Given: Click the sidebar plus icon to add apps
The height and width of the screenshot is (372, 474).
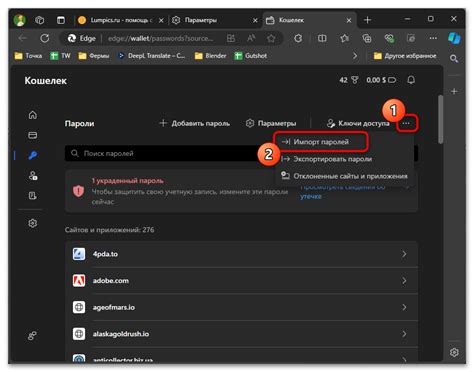Looking at the screenshot, I should pos(454,91).
